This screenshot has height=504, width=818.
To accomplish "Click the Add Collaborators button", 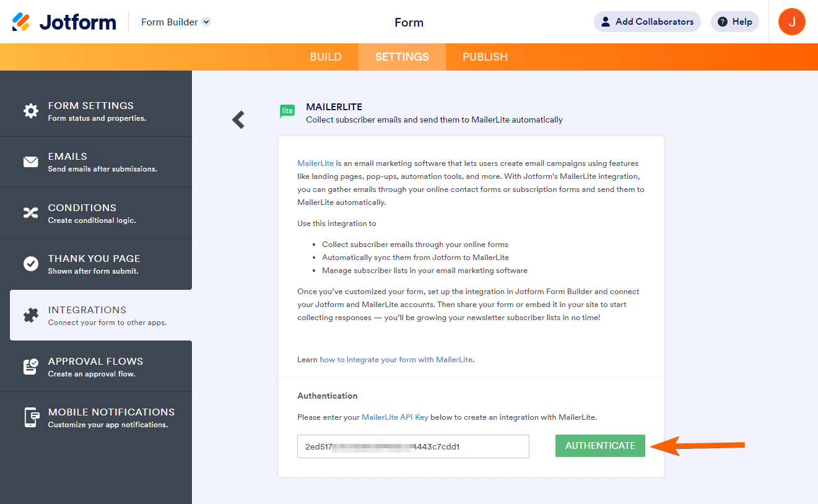I will (x=647, y=22).
